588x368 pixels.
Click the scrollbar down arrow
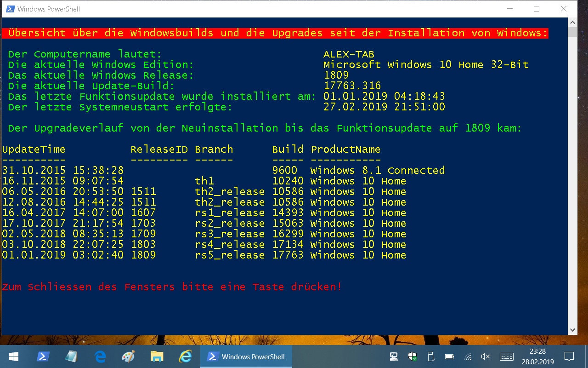(572, 330)
